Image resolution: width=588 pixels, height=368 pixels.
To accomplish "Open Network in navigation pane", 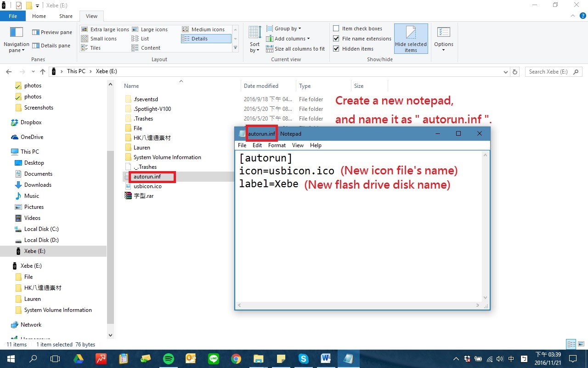I will [x=31, y=325].
